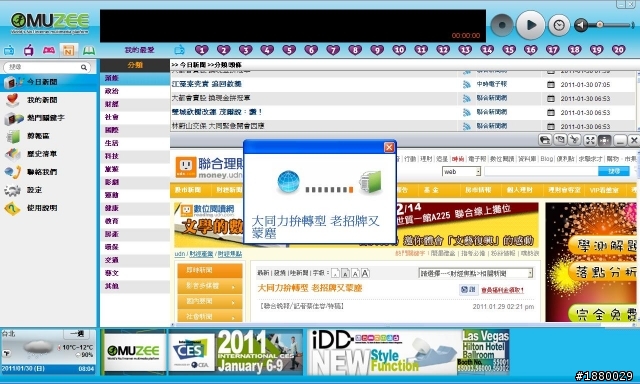The height and width of the screenshot is (384, 640).
Task: Open 熱門關鍵字 in sidebar
Action: [x=48, y=118]
